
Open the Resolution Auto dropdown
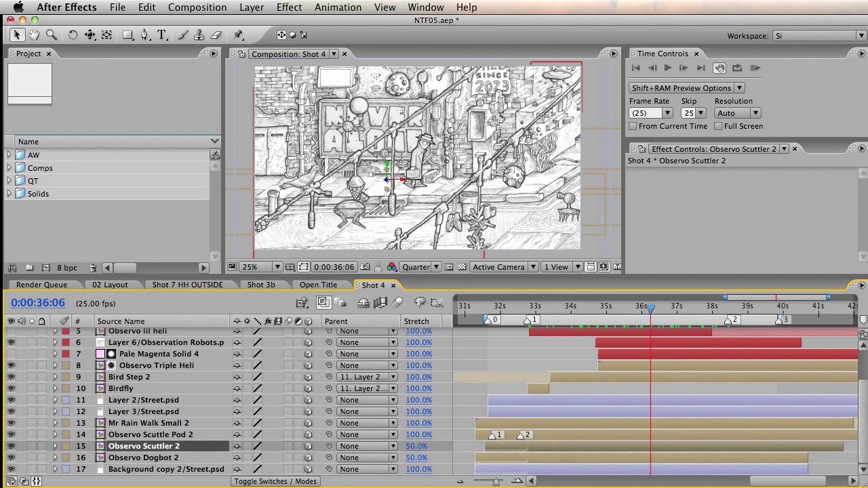click(737, 113)
